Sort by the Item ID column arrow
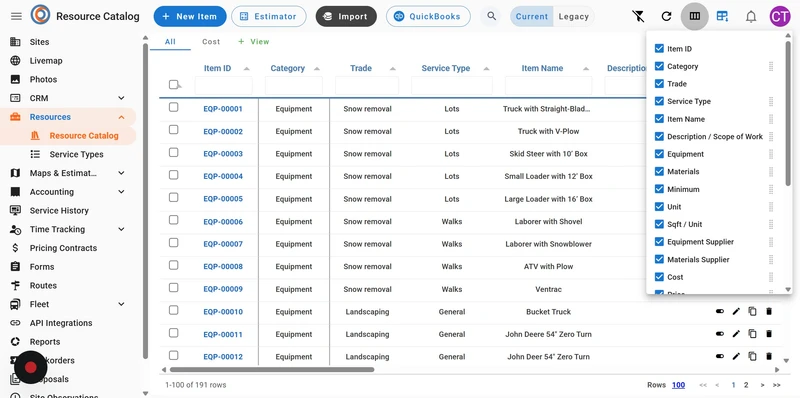Image resolution: width=800 pixels, height=398 pixels. click(x=247, y=68)
